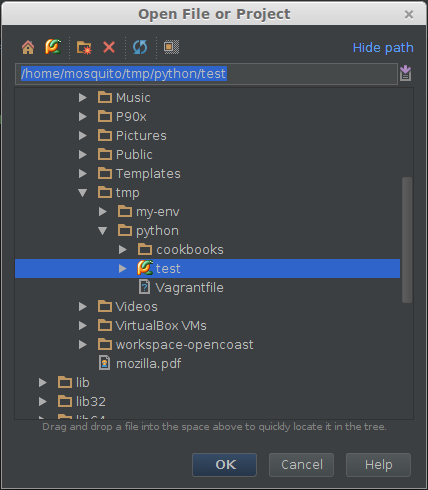This screenshot has height=490, width=428.
Task: Toggle show hidden files icon
Action: [171, 47]
